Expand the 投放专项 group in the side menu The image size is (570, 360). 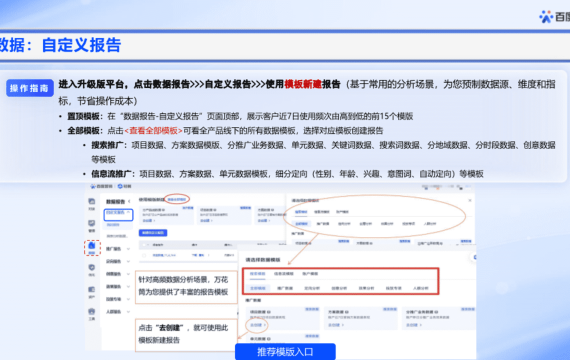pyautogui.click(x=128, y=299)
